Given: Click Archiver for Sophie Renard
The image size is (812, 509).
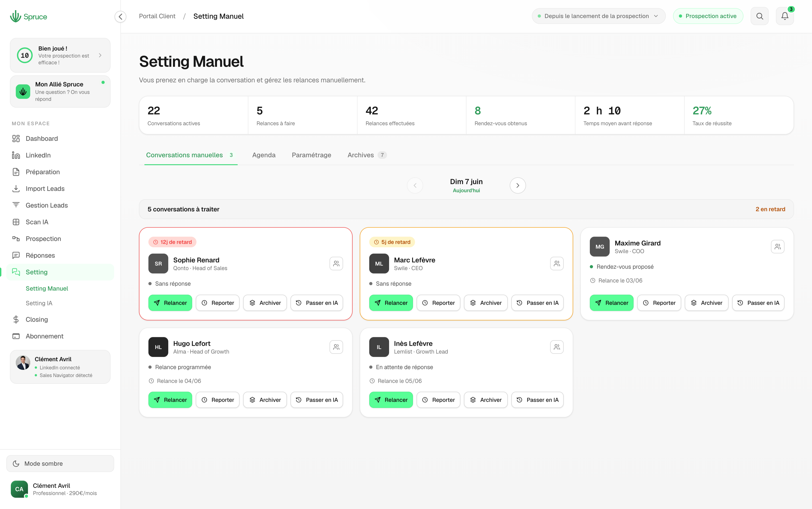Looking at the screenshot, I should [265, 303].
